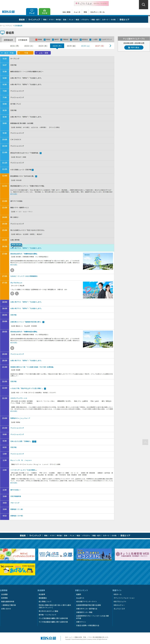Open 自転車交通安全CMコンテスト banner
The width and height of the screenshot is (150, 644).
94,554
